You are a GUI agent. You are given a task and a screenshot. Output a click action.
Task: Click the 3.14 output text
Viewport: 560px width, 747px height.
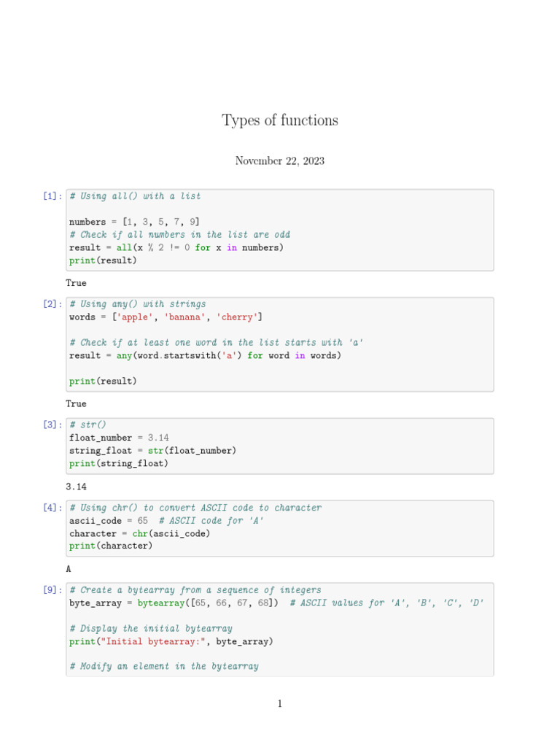click(76, 486)
